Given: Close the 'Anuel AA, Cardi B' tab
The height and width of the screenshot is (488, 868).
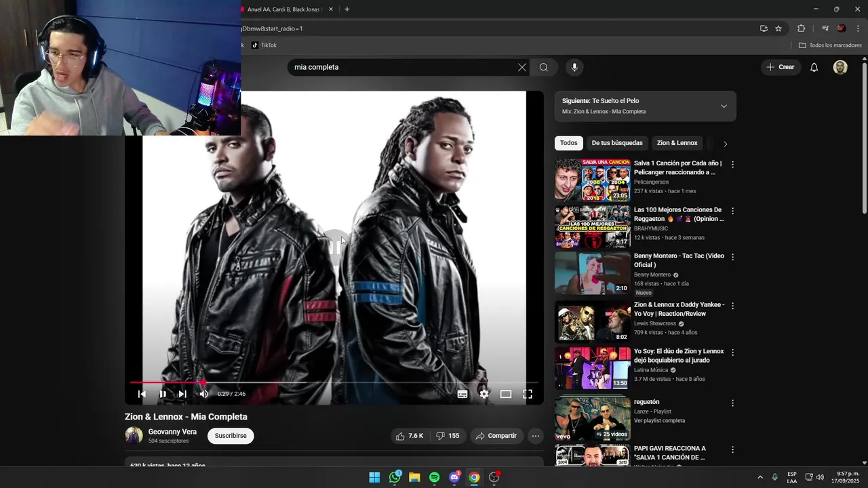Looking at the screenshot, I should click(331, 9).
